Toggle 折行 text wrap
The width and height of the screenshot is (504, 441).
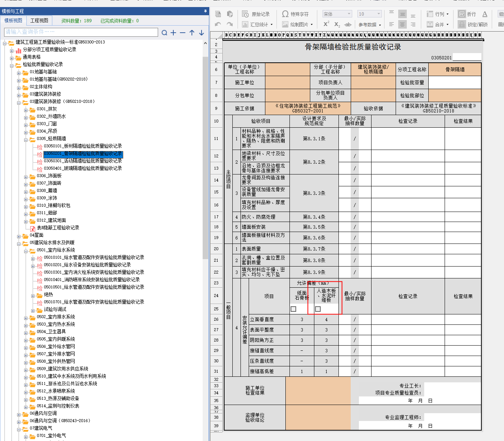(467, 14)
